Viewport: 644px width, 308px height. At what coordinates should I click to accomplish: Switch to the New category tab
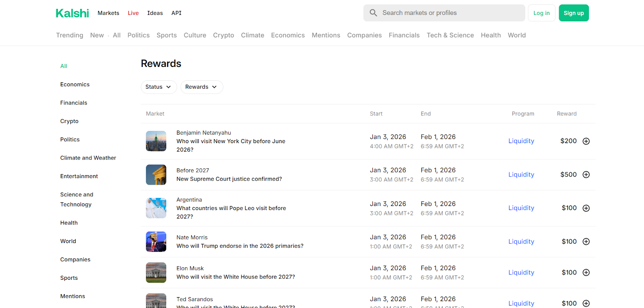pos(97,35)
